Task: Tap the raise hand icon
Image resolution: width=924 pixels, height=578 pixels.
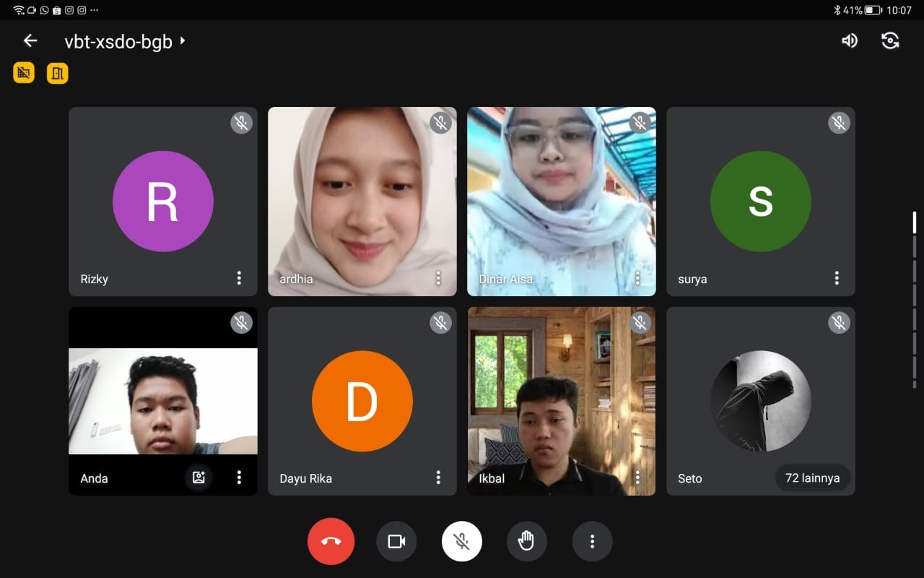Action: pyautogui.click(x=526, y=541)
